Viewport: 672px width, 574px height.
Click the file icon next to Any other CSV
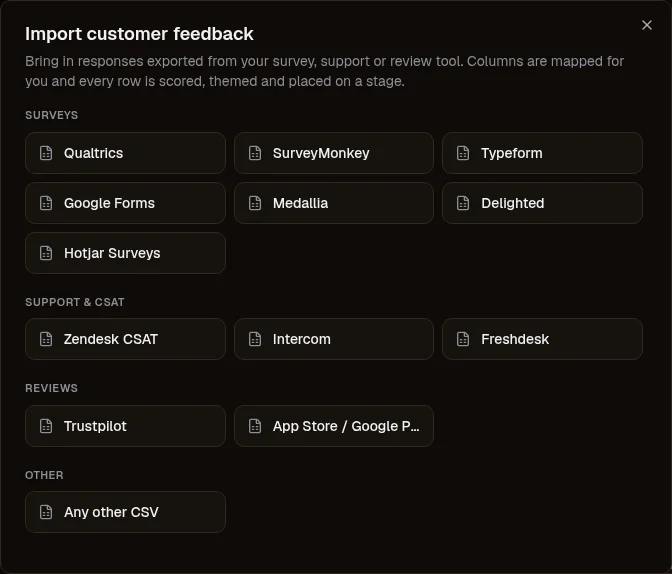click(46, 512)
